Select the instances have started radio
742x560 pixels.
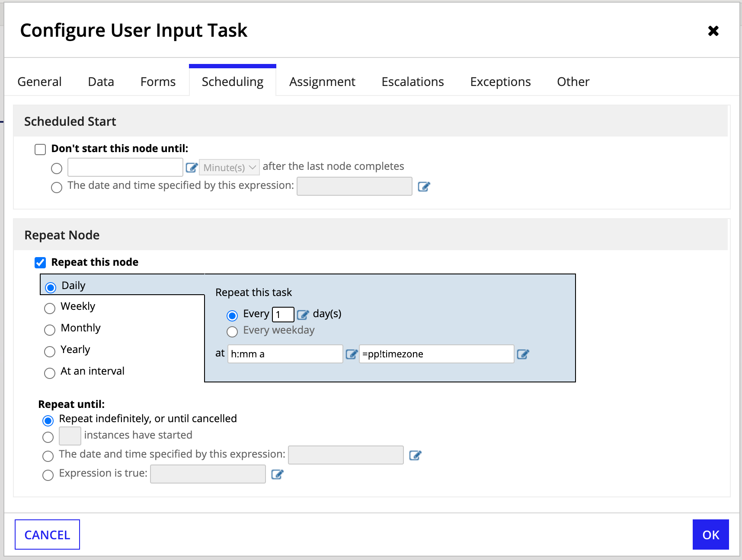pos(48,437)
